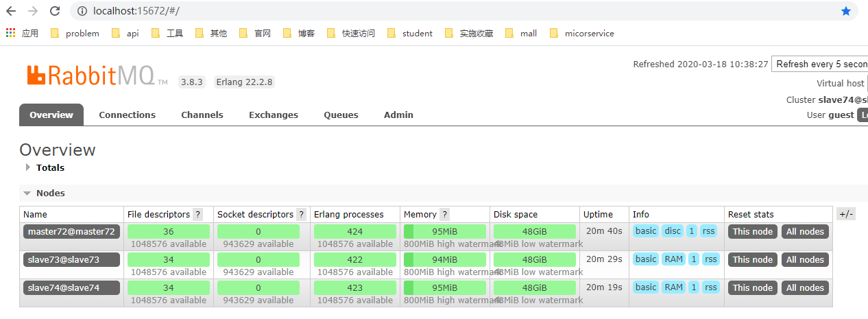This screenshot has height=319, width=868.
Task: Open the mall bookmark folder
Action: 520,33
